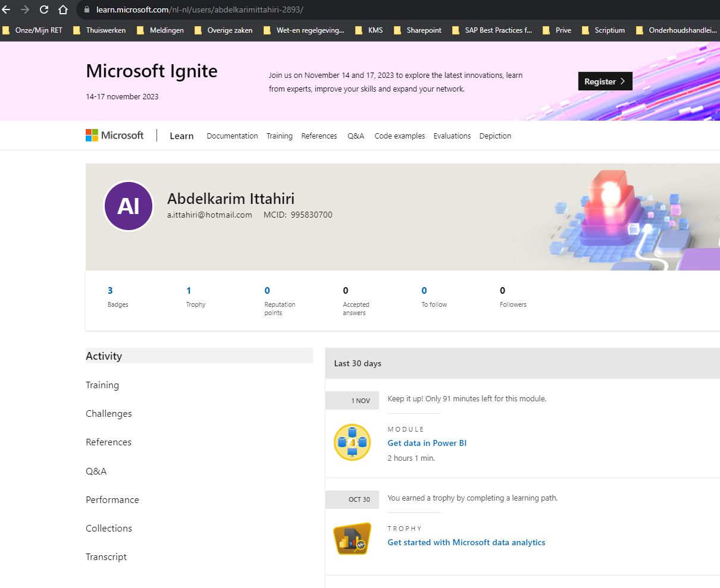Click the Accepted answers statistic
720x588 pixels.
(356, 300)
